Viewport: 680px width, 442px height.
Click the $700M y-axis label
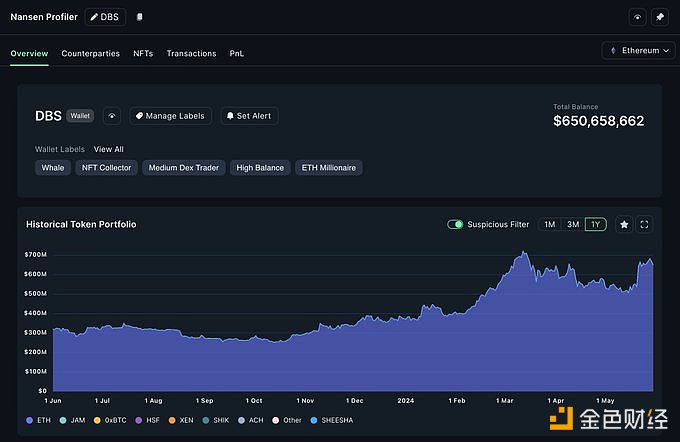coord(35,255)
